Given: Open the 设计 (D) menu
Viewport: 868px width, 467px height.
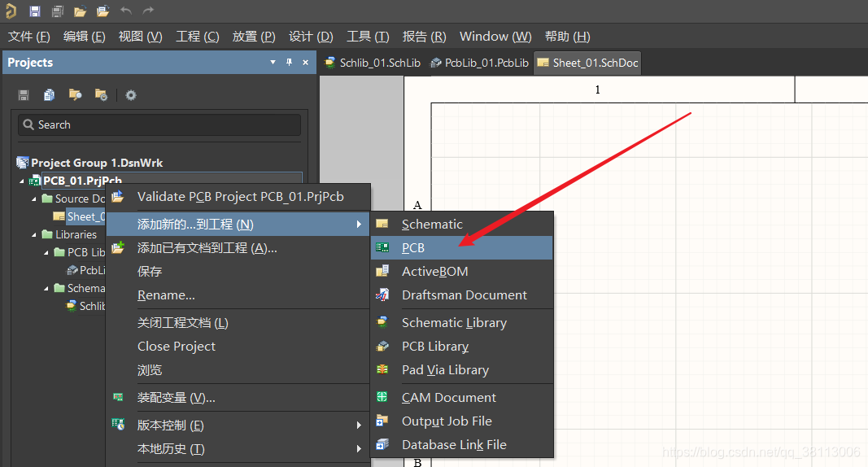Looking at the screenshot, I should pyautogui.click(x=311, y=37).
